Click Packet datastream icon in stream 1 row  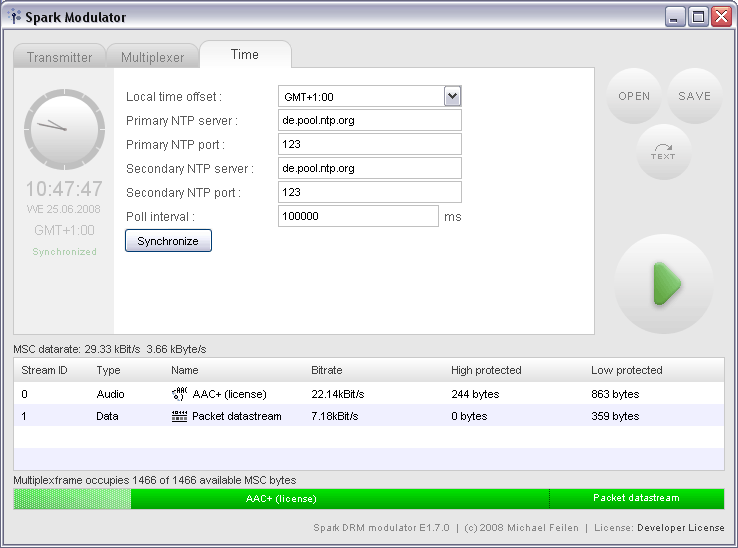coord(179,416)
